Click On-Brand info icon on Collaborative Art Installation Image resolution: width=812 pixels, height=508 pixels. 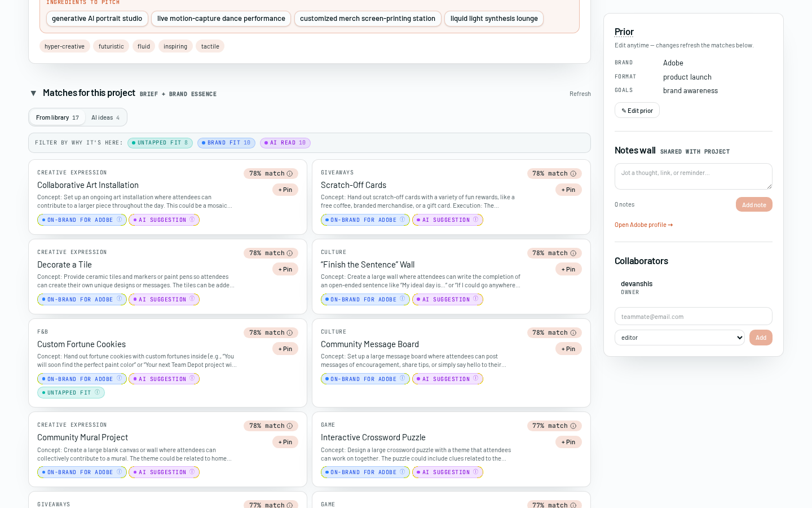pyautogui.click(x=119, y=220)
